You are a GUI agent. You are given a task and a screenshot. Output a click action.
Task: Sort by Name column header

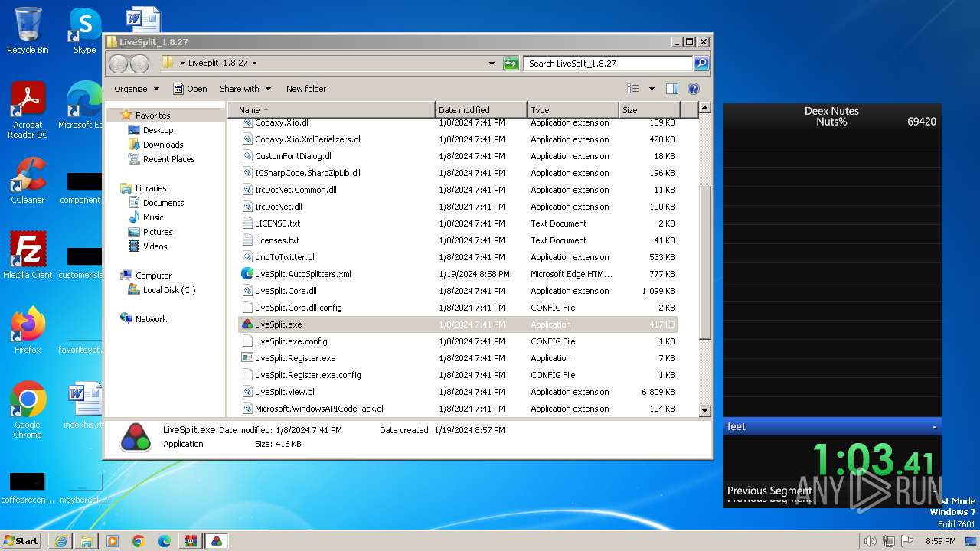pyautogui.click(x=332, y=110)
